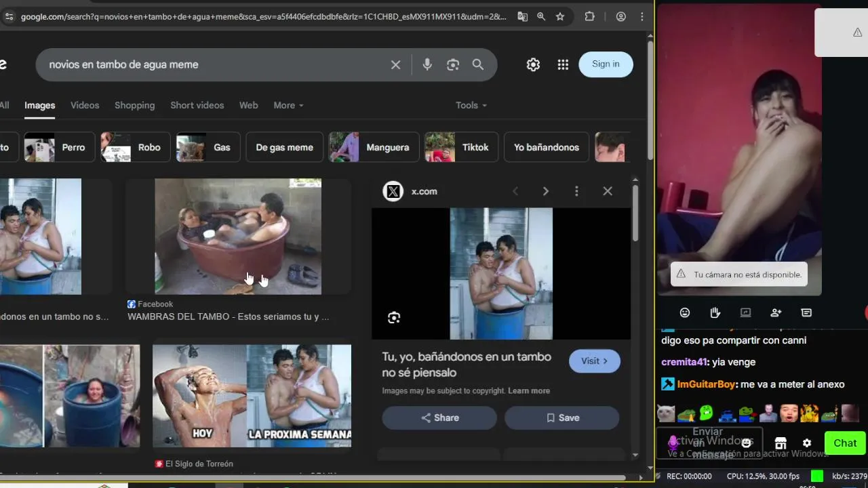
Task: Open the Chrome profile avatar icon
Action: (x=621, y=17)
